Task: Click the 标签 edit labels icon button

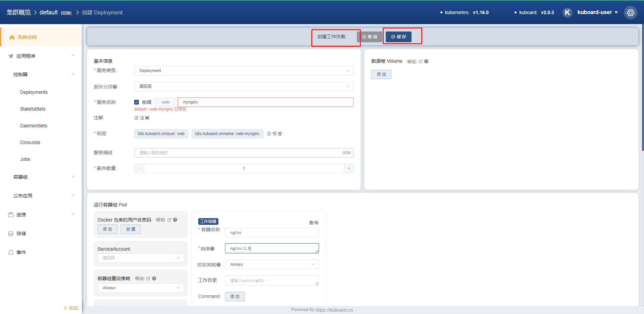Action: click(x=275, y=134)
